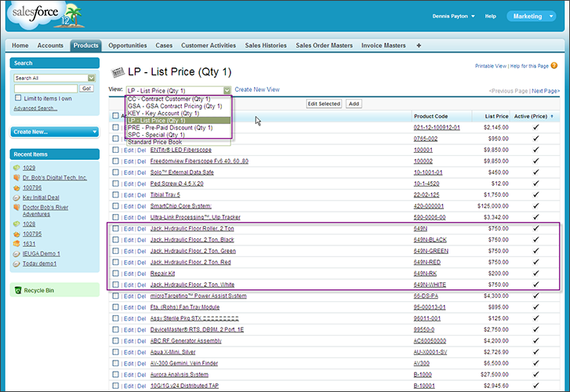The width and height of the screenshot is (570, 392).
Task: Toggle the select-all checkbox in table header
Action: 115,115
